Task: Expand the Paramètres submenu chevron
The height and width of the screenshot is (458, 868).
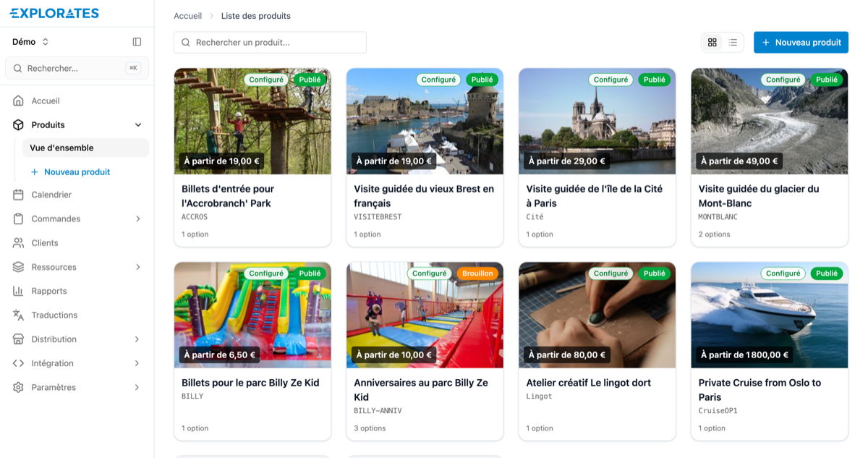Action: tap(138, 388)
